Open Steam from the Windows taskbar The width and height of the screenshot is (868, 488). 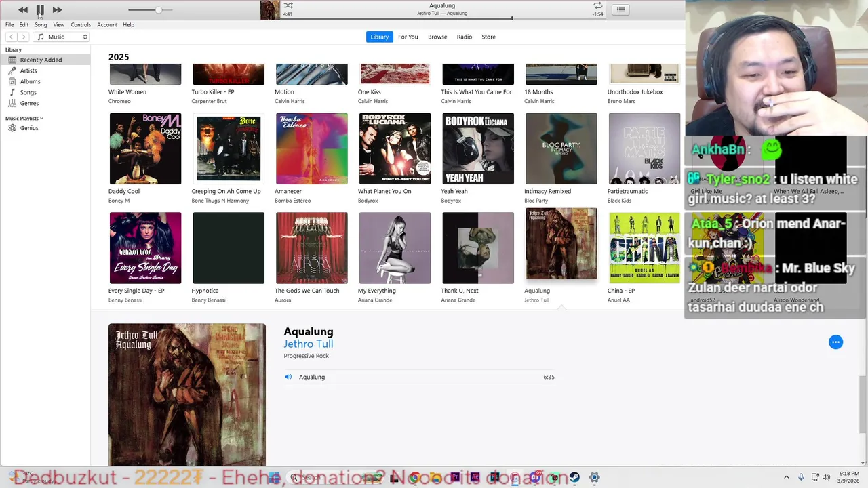click(x=574, y=478)
